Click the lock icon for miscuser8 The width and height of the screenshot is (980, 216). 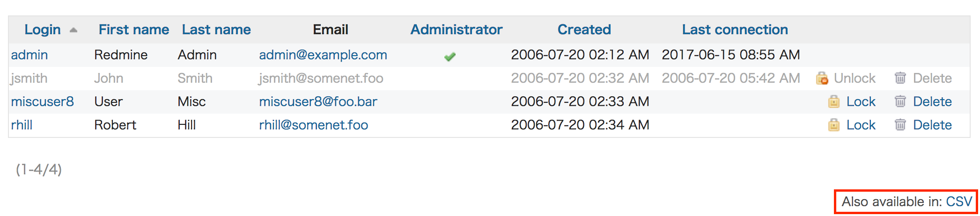[834, 101]
